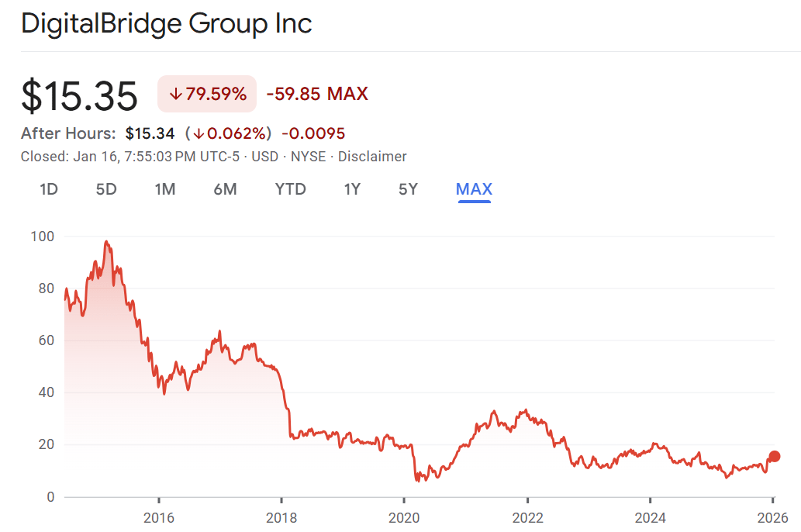The width and height of the screenshot is (801, 532).
Task: Click the DigitalBridge Group Inc title
Action: (167, 23)
